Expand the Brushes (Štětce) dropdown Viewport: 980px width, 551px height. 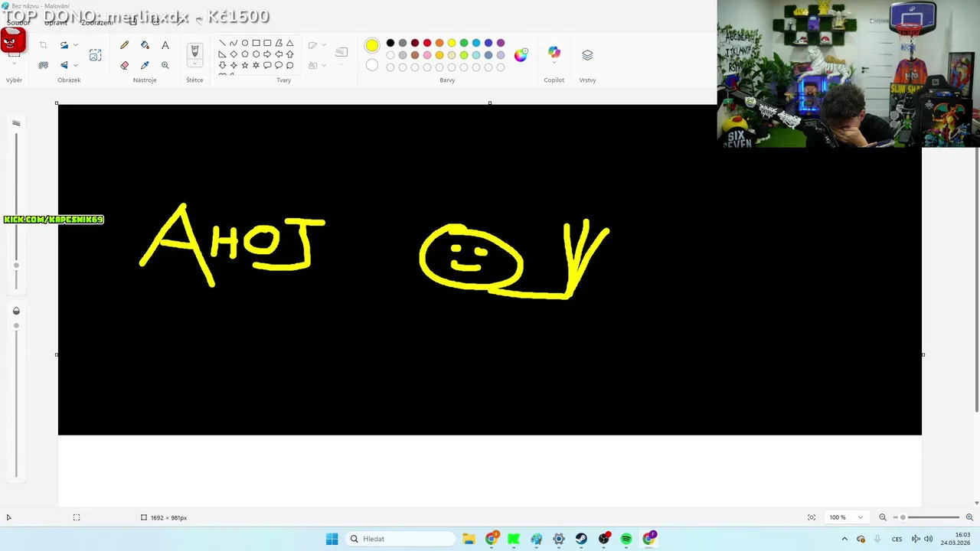coord(194,64)
